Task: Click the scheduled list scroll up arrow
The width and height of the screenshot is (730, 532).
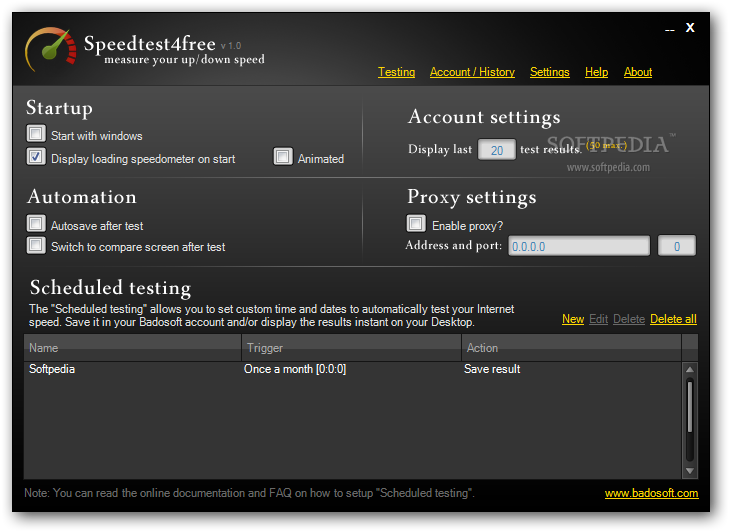Action: click(x=689, y=370)
